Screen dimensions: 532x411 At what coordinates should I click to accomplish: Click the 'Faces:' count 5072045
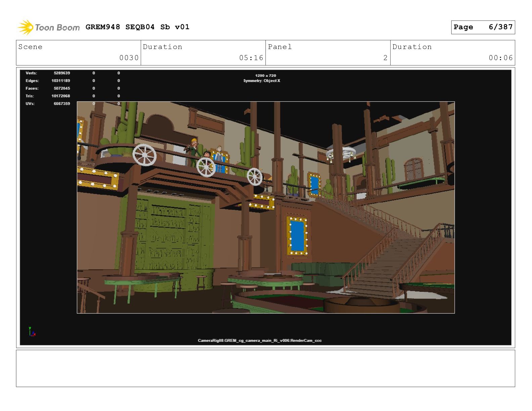62,88
